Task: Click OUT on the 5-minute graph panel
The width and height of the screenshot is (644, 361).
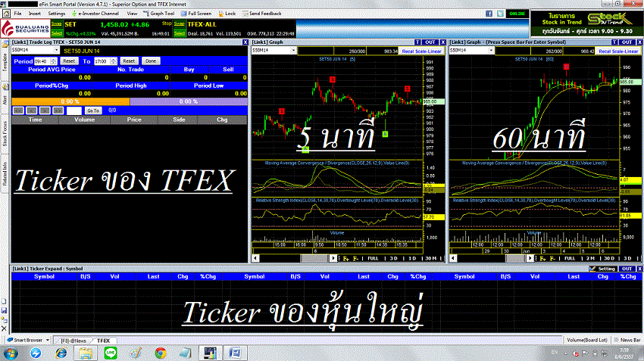Action: coord(430,42)
